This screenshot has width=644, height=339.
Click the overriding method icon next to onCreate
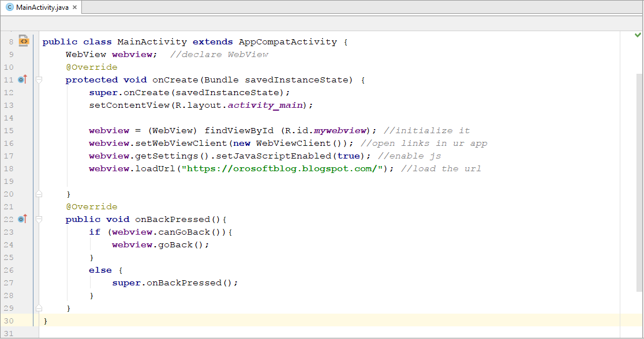point(23,79)
